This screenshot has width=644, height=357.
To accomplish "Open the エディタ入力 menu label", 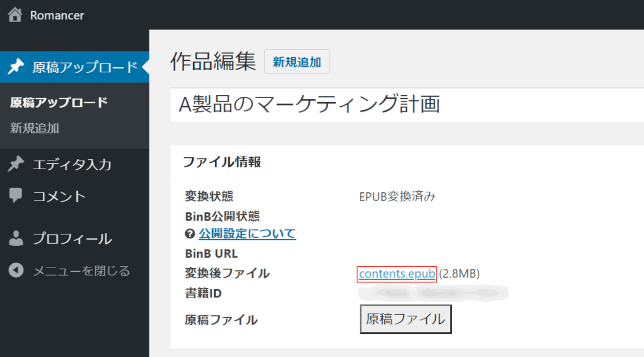I will pyautogui.click(x=72, y=165).
